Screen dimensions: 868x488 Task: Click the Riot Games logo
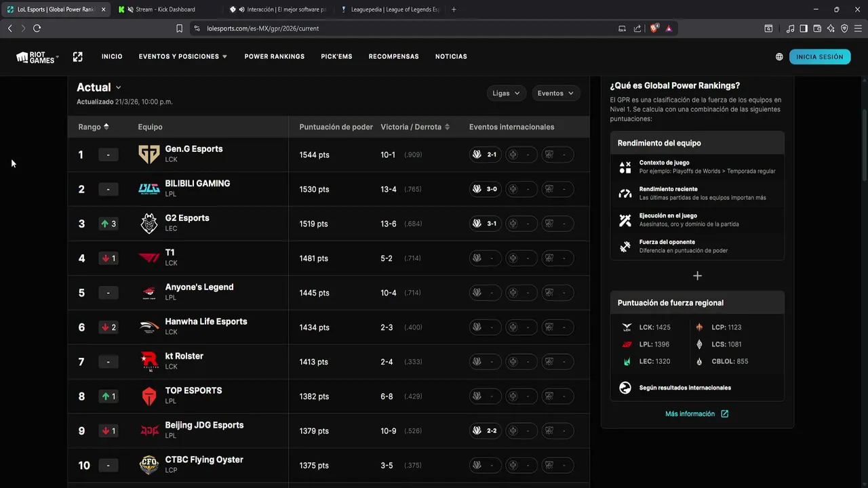tap(37, 57)
